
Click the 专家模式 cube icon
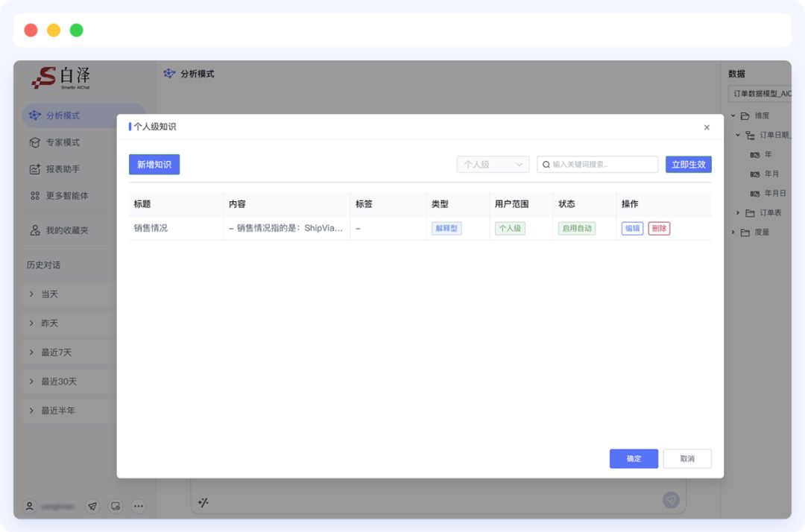point(35,142)
